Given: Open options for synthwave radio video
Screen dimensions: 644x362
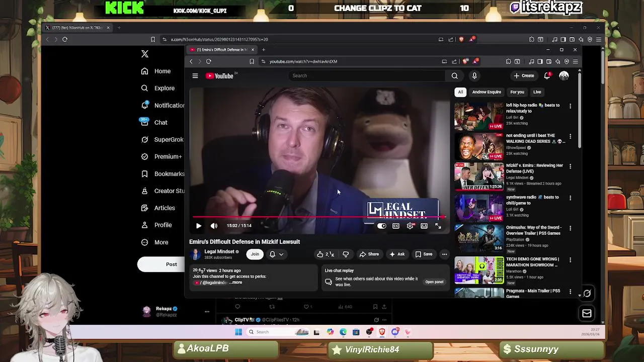Looking at the screenshot, I should click(x=570, y=198).
